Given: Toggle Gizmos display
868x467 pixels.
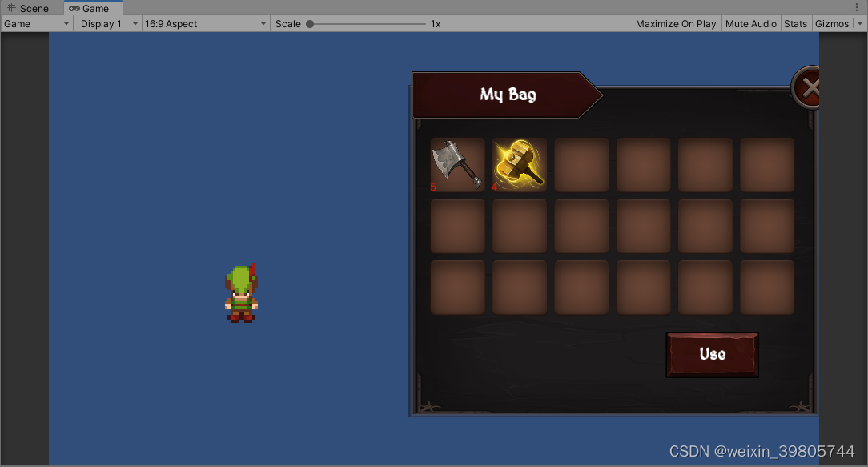Looking at the screenshot, I should [831, 24].
